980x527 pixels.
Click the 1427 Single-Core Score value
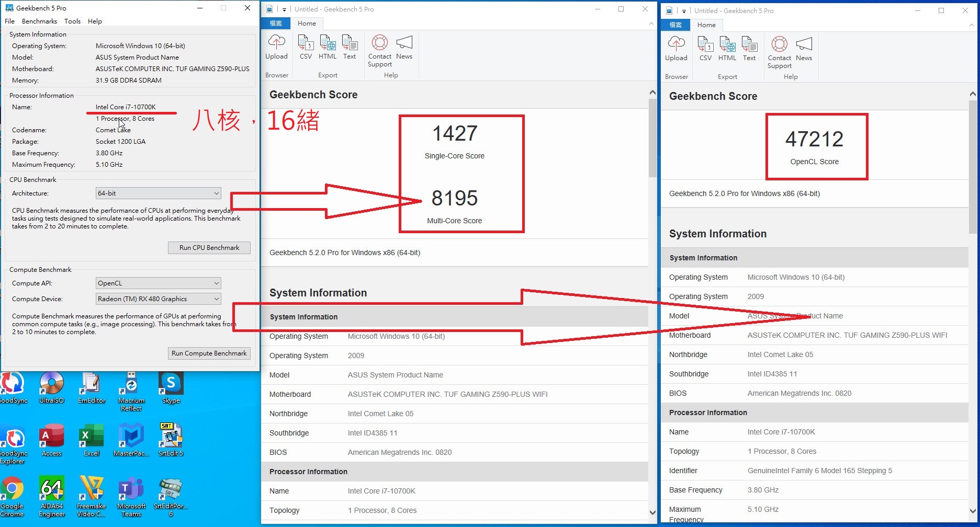click(x=455, y=134)
